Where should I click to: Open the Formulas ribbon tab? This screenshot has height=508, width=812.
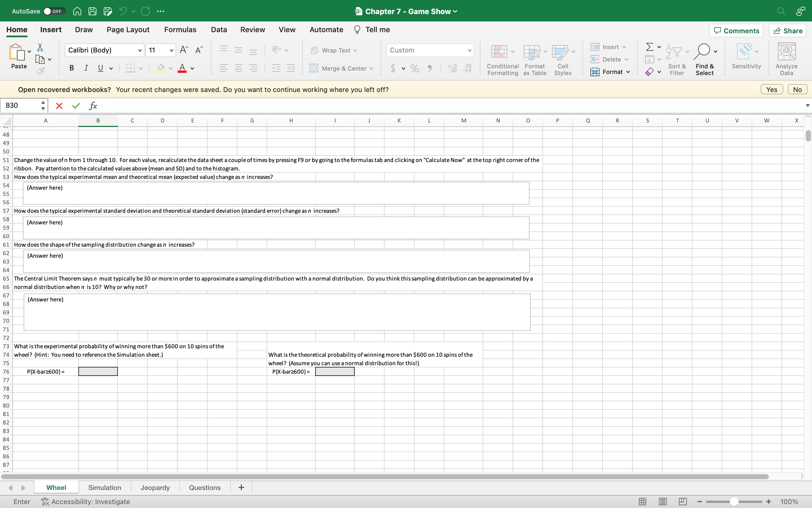(x=180, y=30)
